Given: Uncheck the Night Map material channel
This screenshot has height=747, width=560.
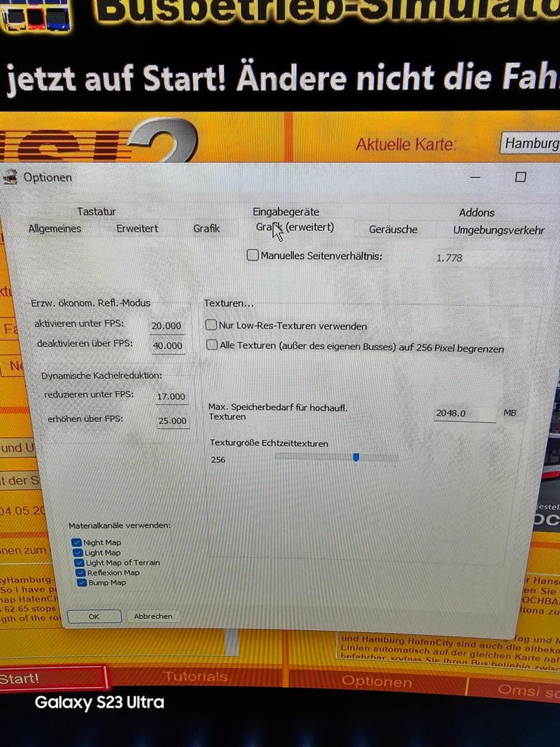Looking at the screenshot, I should tap(76, 543).
